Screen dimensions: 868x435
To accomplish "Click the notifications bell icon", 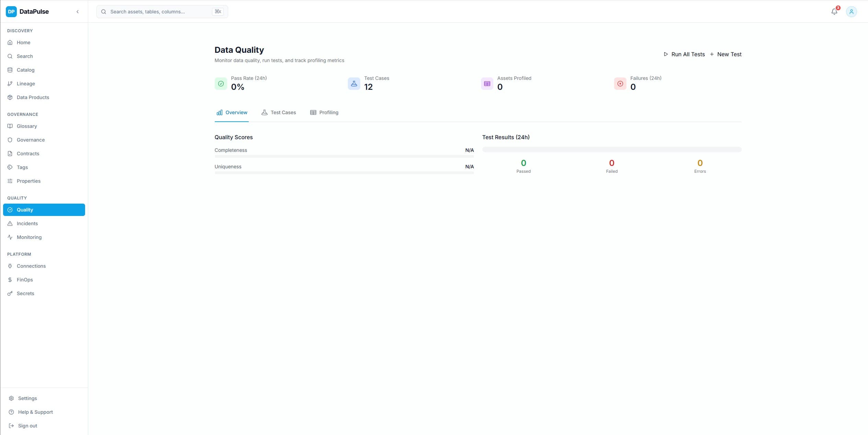I will (834, 11).
